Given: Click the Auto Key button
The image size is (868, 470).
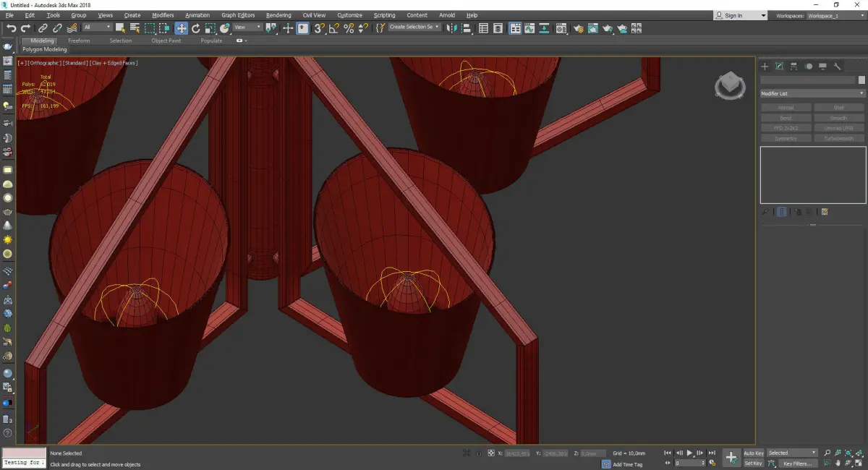Looking at the screenshot, I should tap(754, 453).
